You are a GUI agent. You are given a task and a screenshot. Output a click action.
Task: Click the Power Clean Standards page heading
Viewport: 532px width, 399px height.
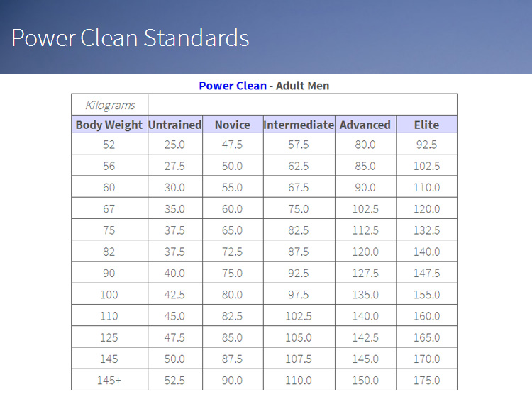coord(131,38)
